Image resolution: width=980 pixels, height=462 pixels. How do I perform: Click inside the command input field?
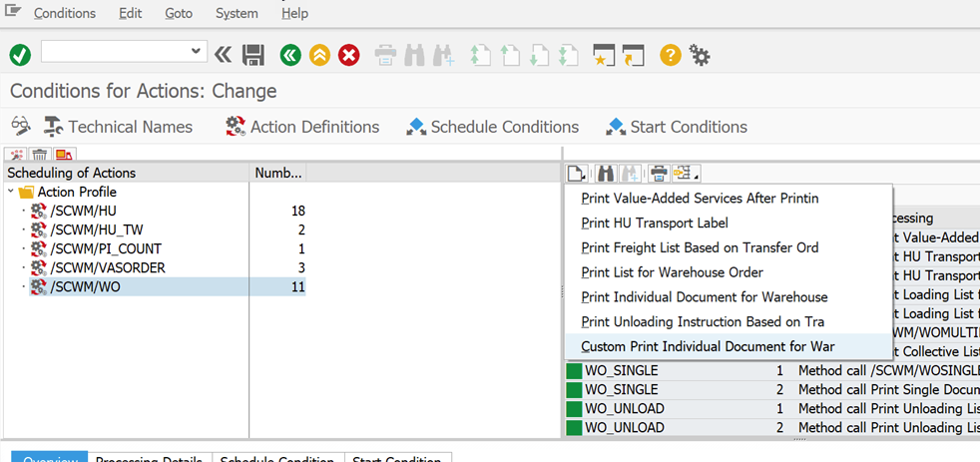pos(116,51)
